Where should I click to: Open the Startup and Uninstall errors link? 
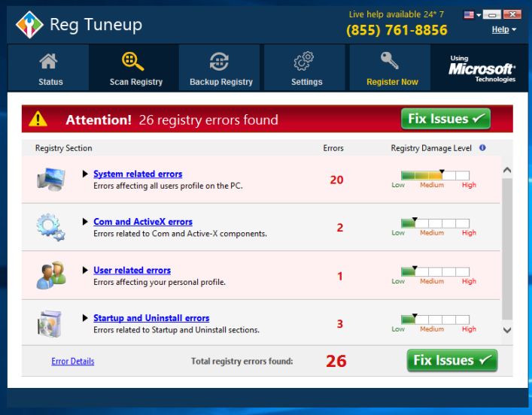point(151,318)
